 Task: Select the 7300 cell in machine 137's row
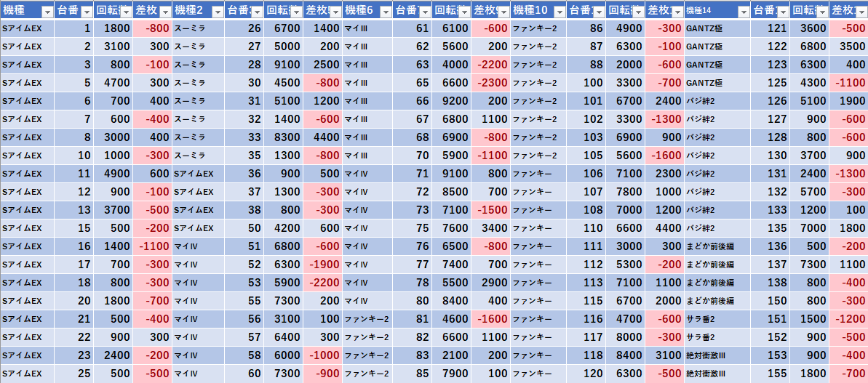pyautogui.click(x=809, y=265)
